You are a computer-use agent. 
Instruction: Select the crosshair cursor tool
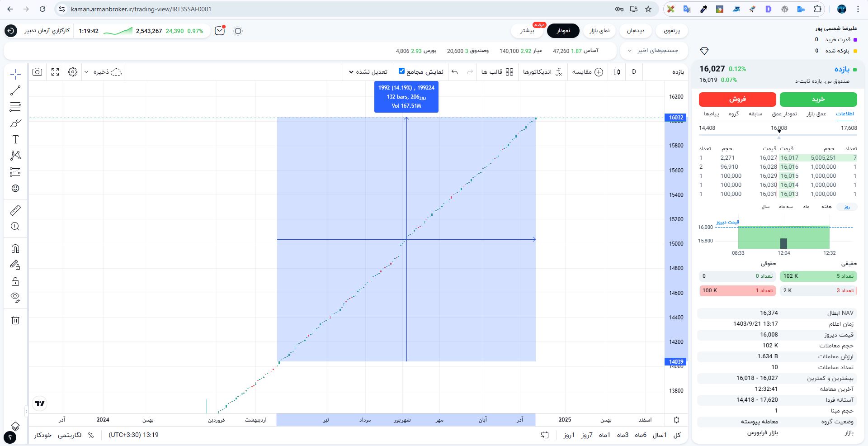pos(15,74)
